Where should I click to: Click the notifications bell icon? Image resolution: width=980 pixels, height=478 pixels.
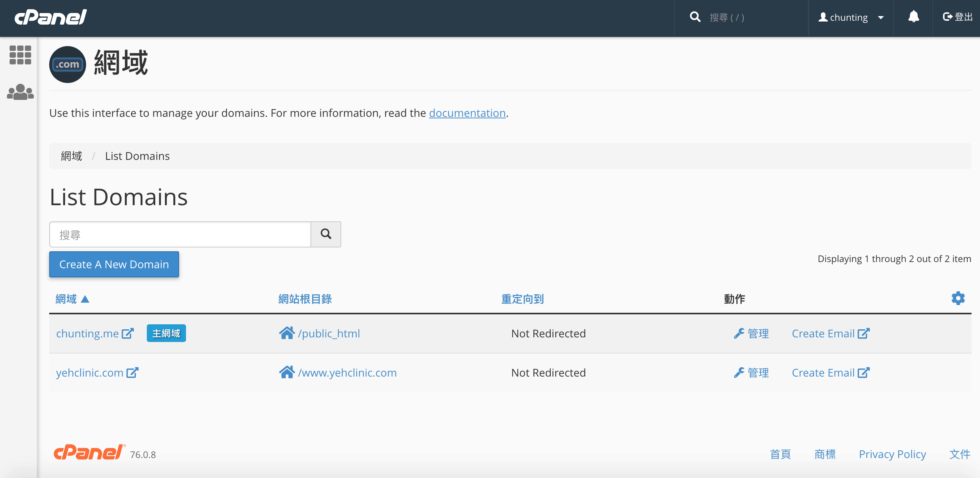[914, 17]
